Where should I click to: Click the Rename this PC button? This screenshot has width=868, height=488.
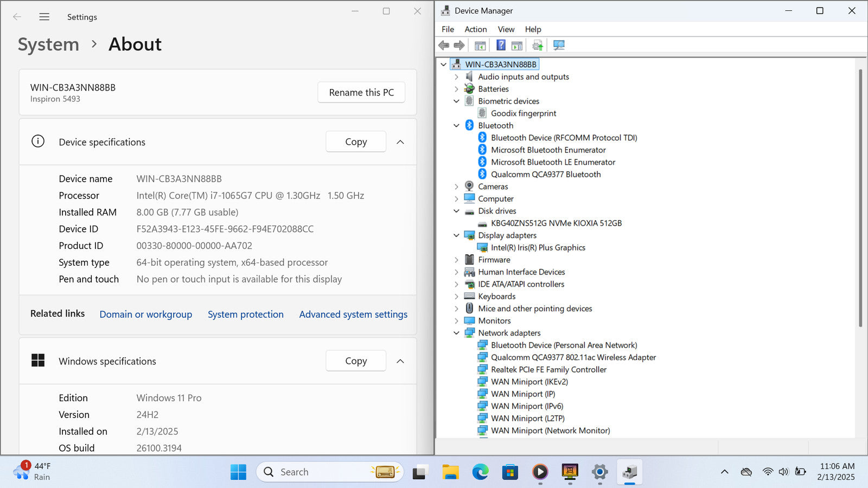tap(361, 93)
